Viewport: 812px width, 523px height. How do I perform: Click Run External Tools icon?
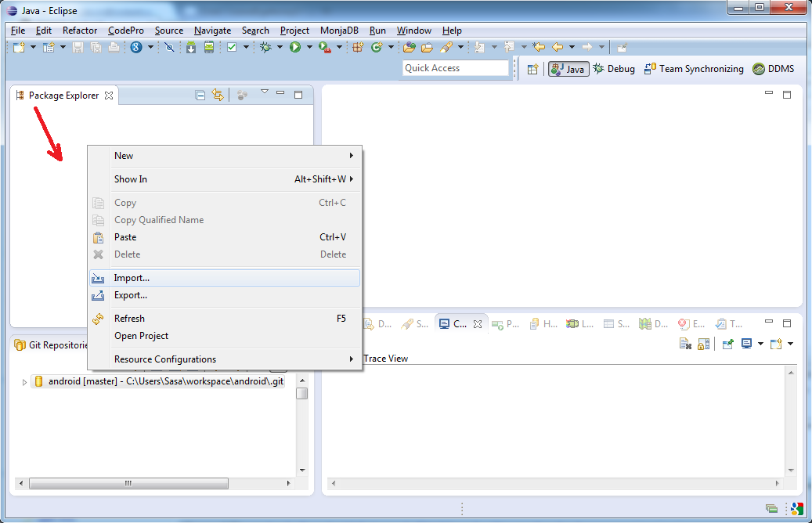325,48
